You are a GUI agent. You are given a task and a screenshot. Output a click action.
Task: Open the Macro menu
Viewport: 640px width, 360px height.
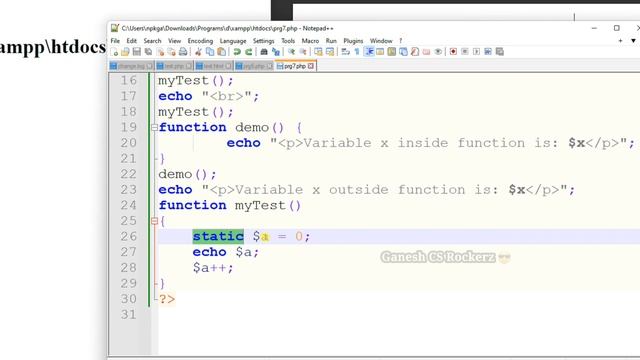click(310, 41)
